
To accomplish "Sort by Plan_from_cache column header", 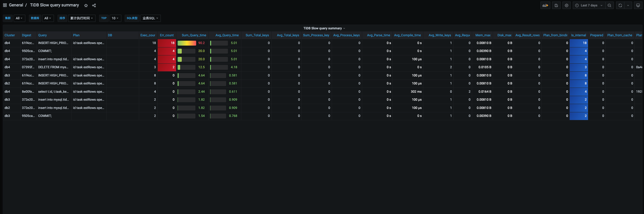I will point(619,35).
